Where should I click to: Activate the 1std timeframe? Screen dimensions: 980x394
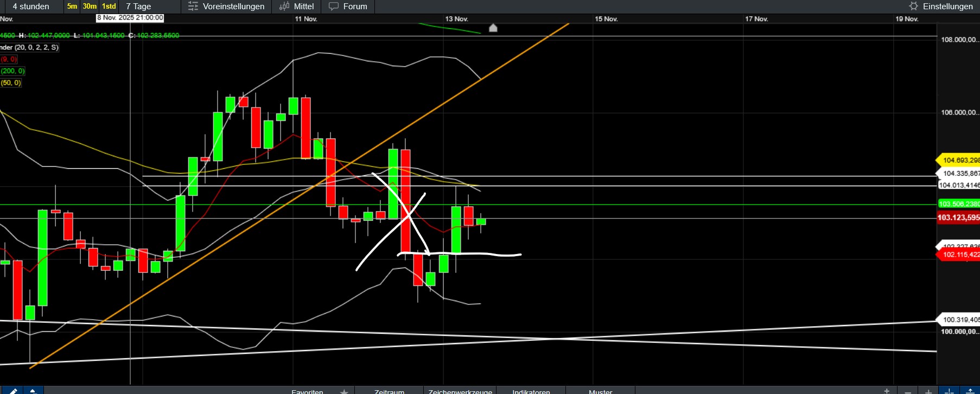tap(109, 7)
